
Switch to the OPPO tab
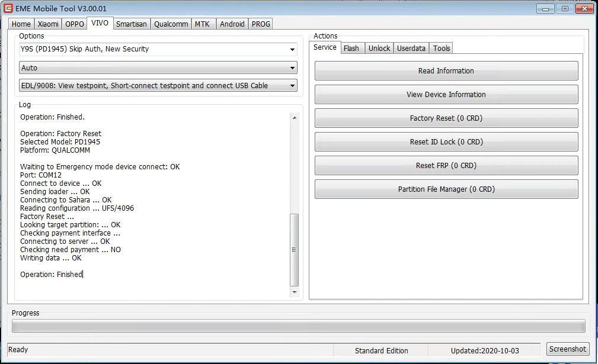click(x=74, y=24)
